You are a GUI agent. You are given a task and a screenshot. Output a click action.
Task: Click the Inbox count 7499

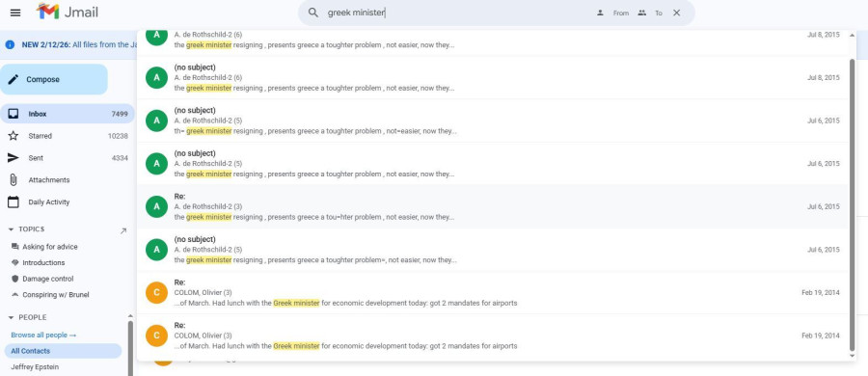(120, 114)
